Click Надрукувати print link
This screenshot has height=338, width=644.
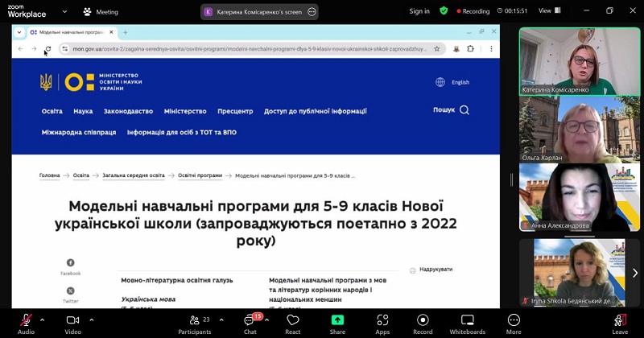point(431,270)
